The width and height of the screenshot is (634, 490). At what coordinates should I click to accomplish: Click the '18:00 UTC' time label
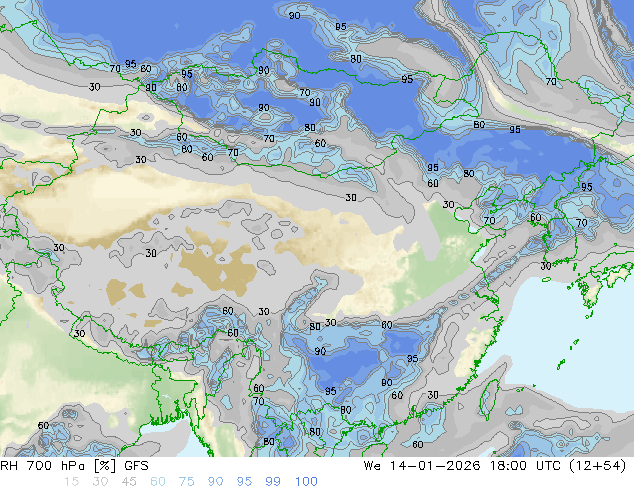pos(525,466)
